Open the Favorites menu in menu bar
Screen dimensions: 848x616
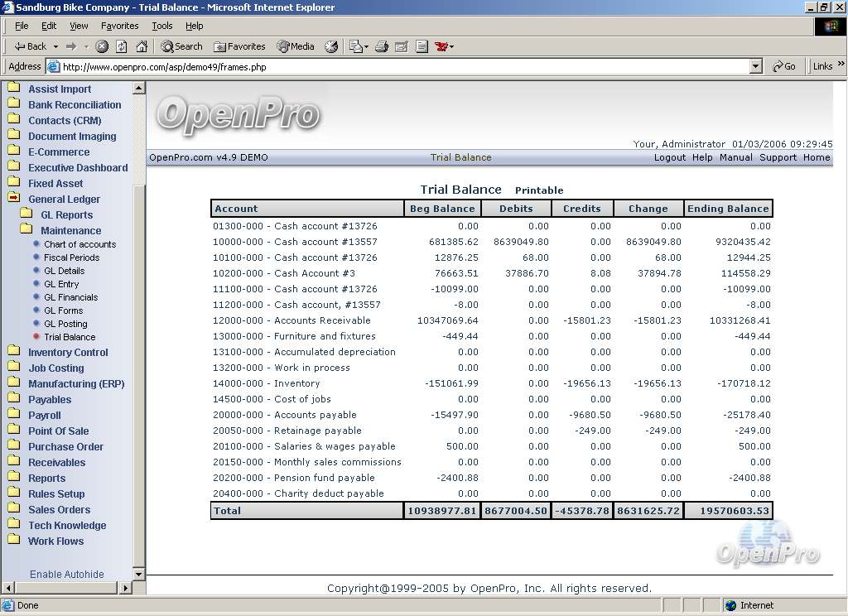(x=119, y=26)
